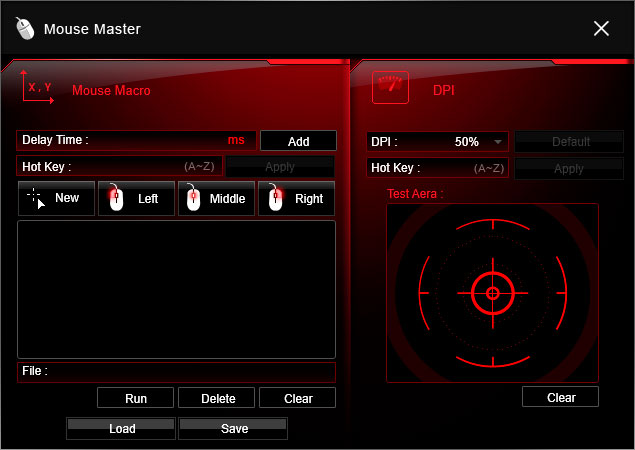Image resolution: width=635 pixels, height=450 pixels.
Task: Click the DPI gauge icon
Action: pos(390,88)
